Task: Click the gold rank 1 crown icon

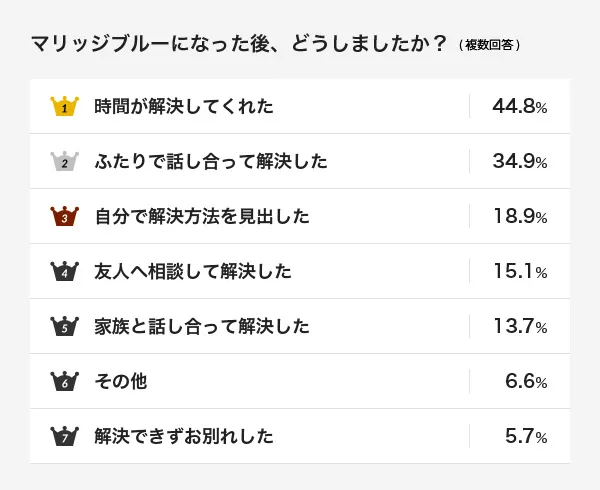Action: click(64, 106)
